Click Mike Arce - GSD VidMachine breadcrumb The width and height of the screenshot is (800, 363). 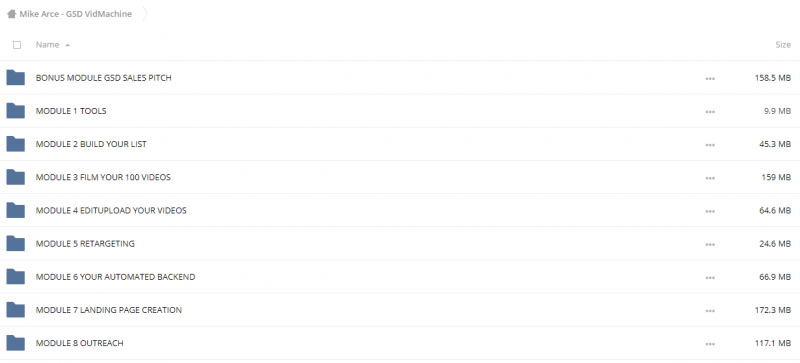(76, 14)
